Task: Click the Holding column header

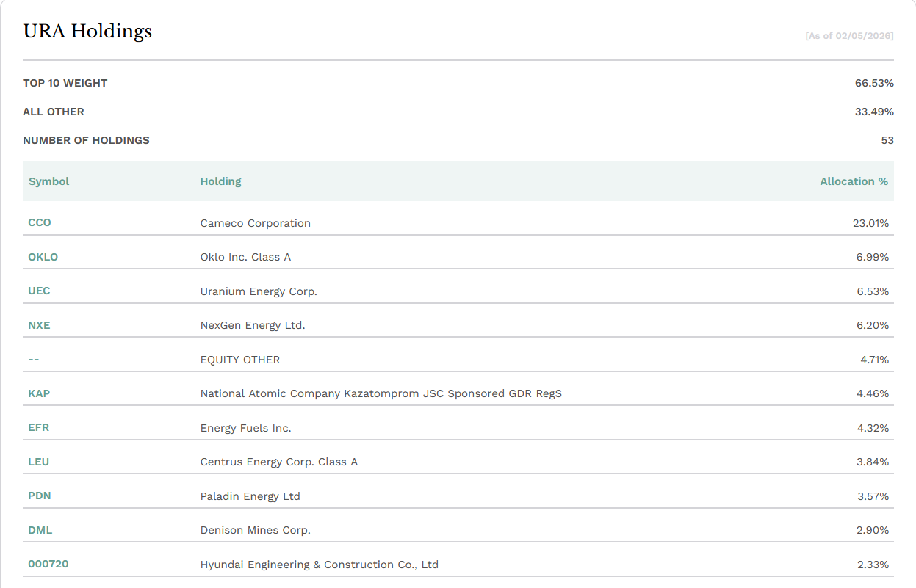Action: tap(220, 181)
